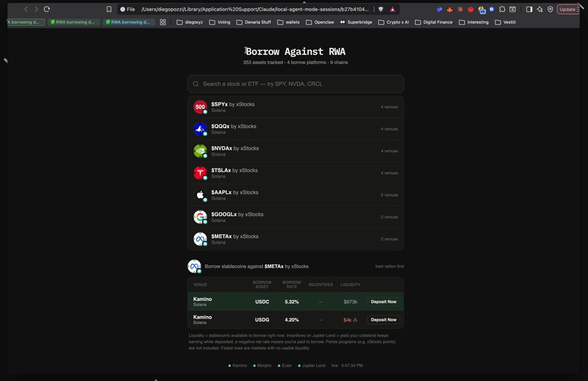Image resolution: width=588 pixels, height=381 pixels.
Task: Click the USDG borrow asset cell
Action: tap(262, 320)
